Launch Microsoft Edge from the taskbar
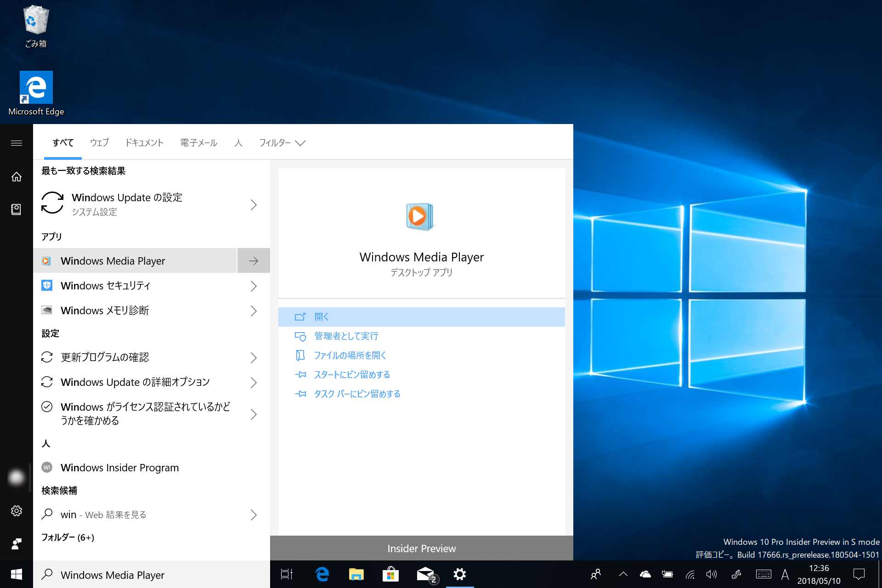The image size is (882, 588). click(x=322, y=574)
